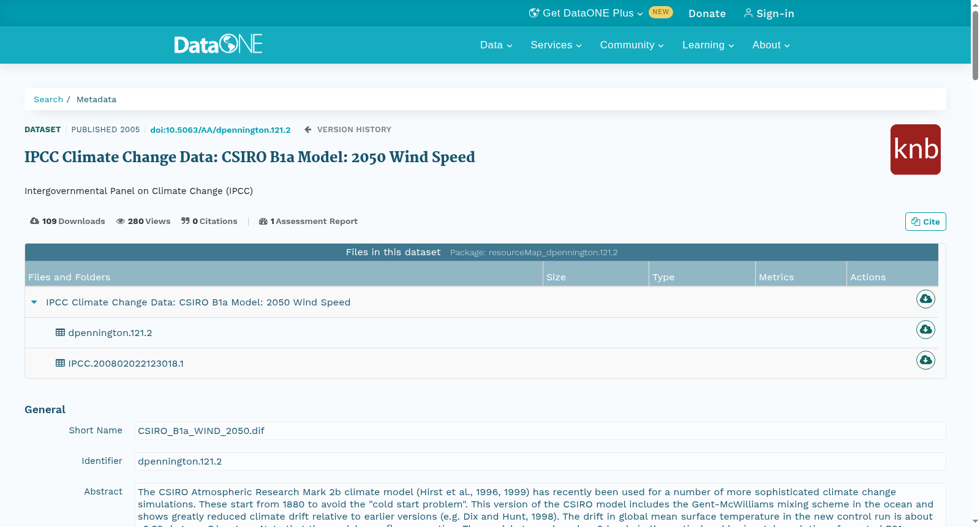
Task: Open the About navigation menu
Action: [771, 45]
